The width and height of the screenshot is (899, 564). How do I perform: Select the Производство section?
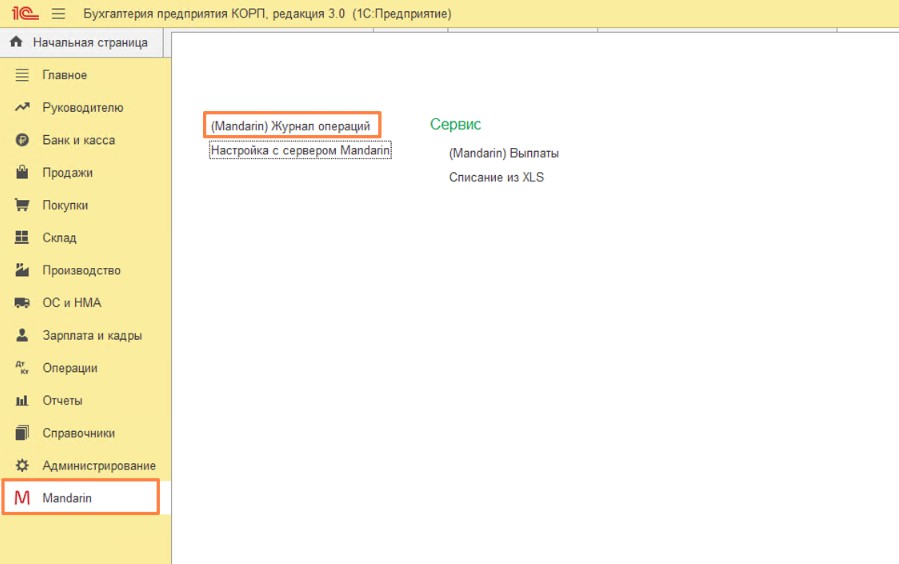pyautogui.click(x=81, y=271)
